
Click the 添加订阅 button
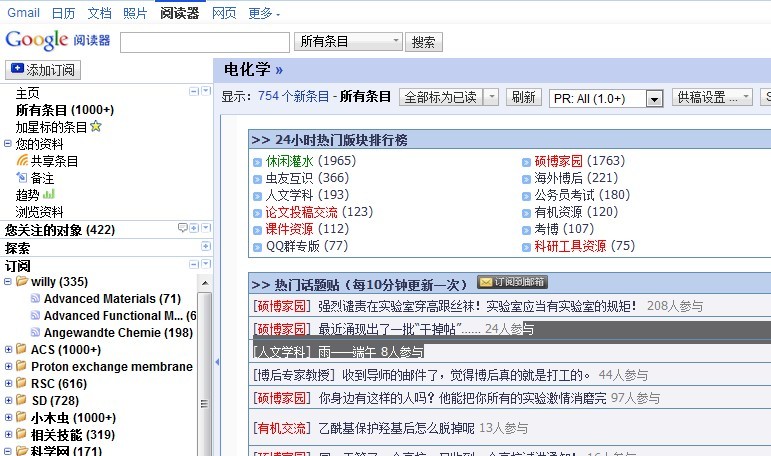(x=43, y=70)
